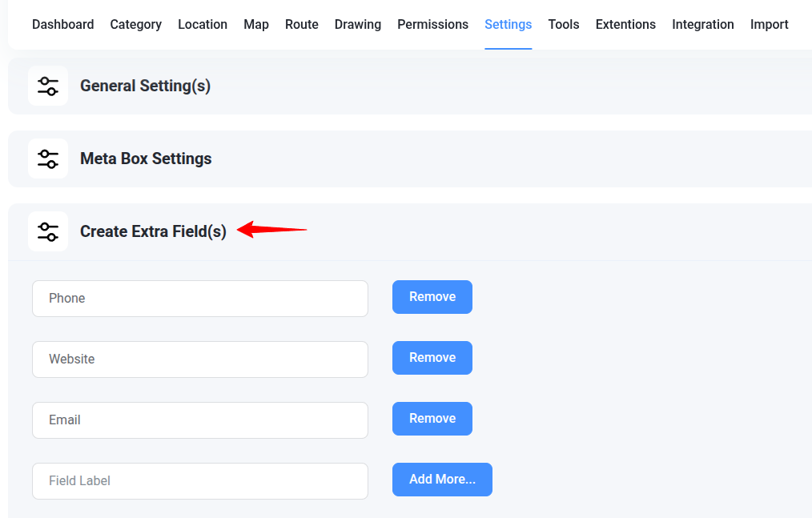Viewport: 812px width, 518px height.
Task: Click the Create Extra Field(s) sliders icon
Action: 48,231
